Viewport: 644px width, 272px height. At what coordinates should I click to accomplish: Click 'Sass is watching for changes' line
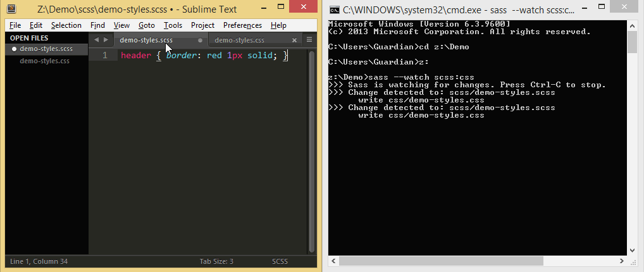click(x=468, y=85)
